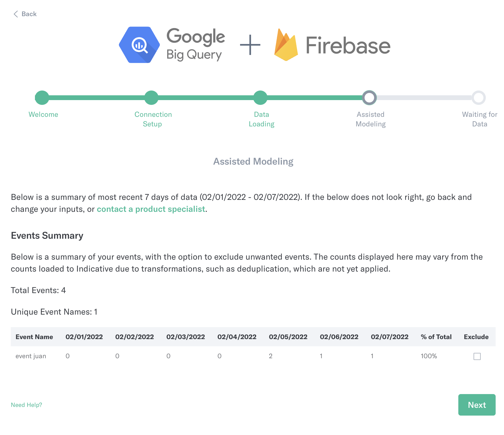504x435 pixels.
Task: Click the Assisted Modeling step label
Action: point(371,119)
